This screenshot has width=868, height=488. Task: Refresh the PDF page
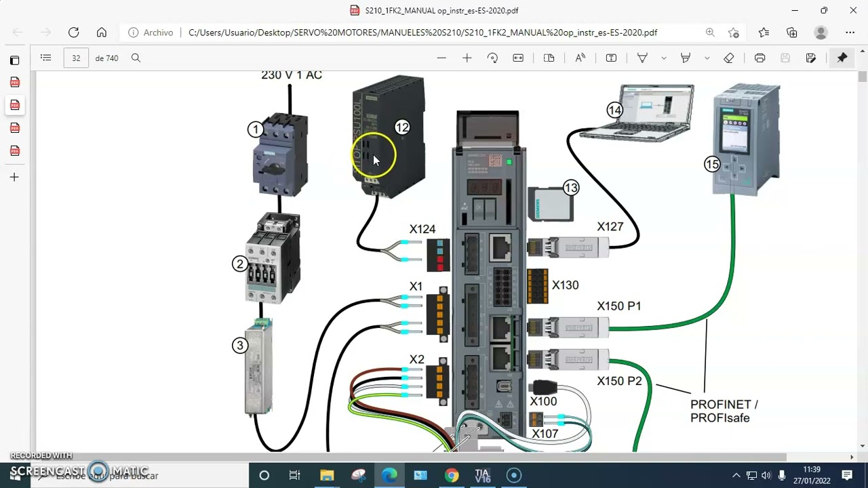(74, 33)
